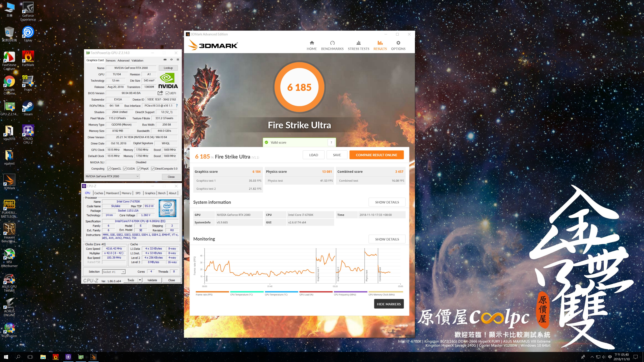Open File Explorer from the taskbar

pyautogui.click(x=43, y=357)
